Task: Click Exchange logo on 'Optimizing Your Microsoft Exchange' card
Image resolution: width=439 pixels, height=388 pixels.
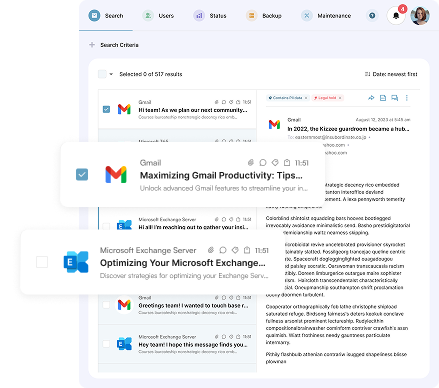Action: click(76, 262)
